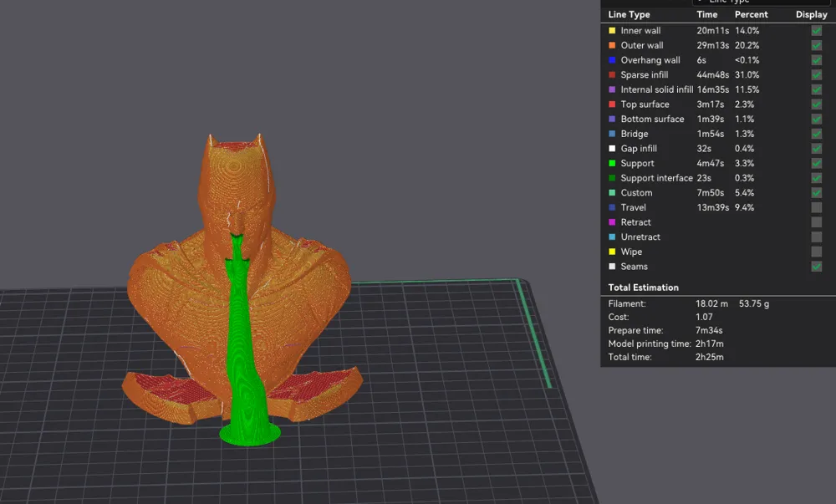The width and height of the screenshot is (836, 504).
Task: Click the orange Outer wall color swatch
Action: [x=612, y=45]
